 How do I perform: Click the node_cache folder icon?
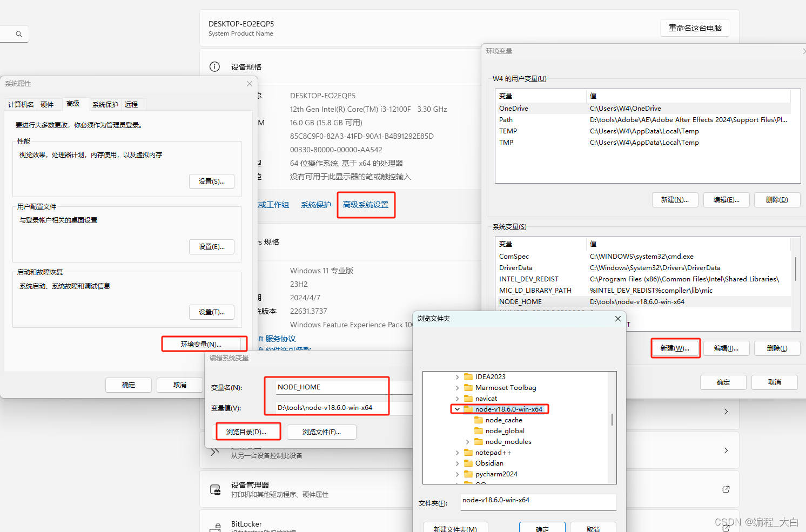479,420
